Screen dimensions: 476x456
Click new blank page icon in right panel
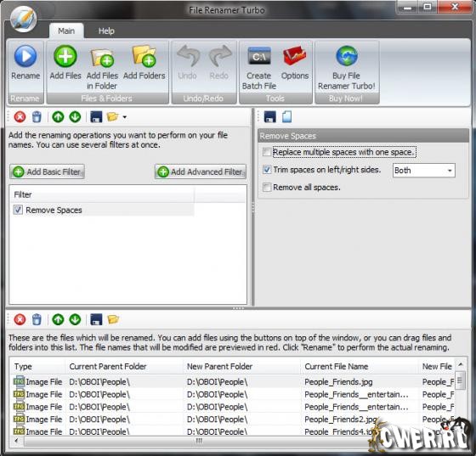coord(287,117)
